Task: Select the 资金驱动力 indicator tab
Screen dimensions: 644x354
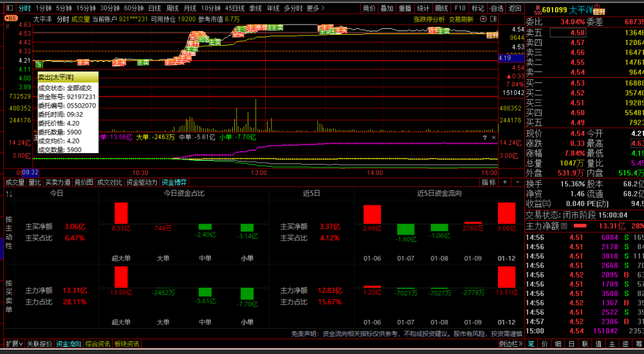Action: coord(142,182)
